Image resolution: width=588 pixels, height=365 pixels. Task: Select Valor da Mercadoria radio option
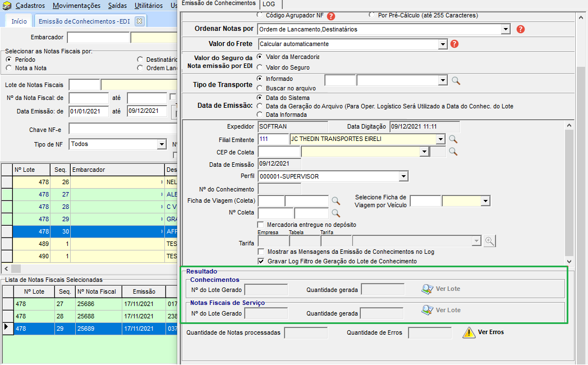pyautogui.click(x=260, y=57)
